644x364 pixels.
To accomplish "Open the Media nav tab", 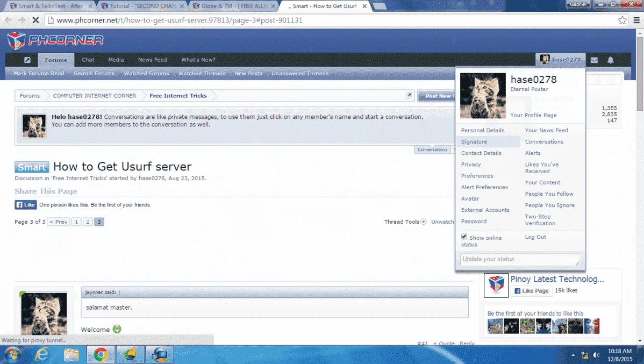I will (x=116, y=60).
